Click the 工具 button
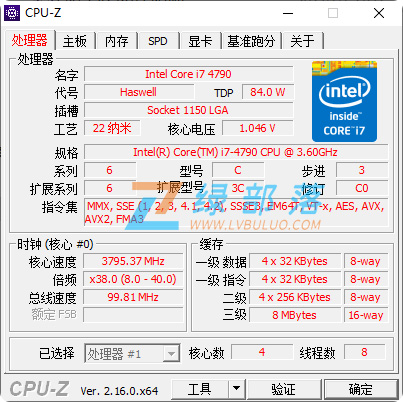 click(200, 389)
